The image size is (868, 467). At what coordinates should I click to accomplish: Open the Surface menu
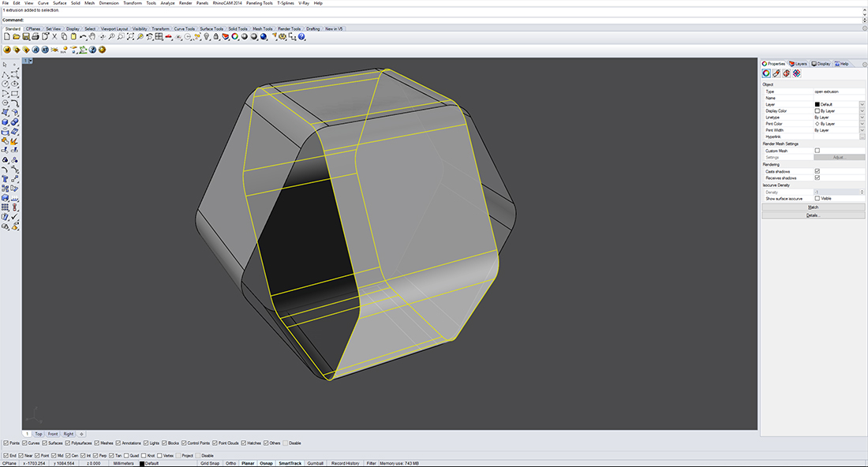point(59,3)
